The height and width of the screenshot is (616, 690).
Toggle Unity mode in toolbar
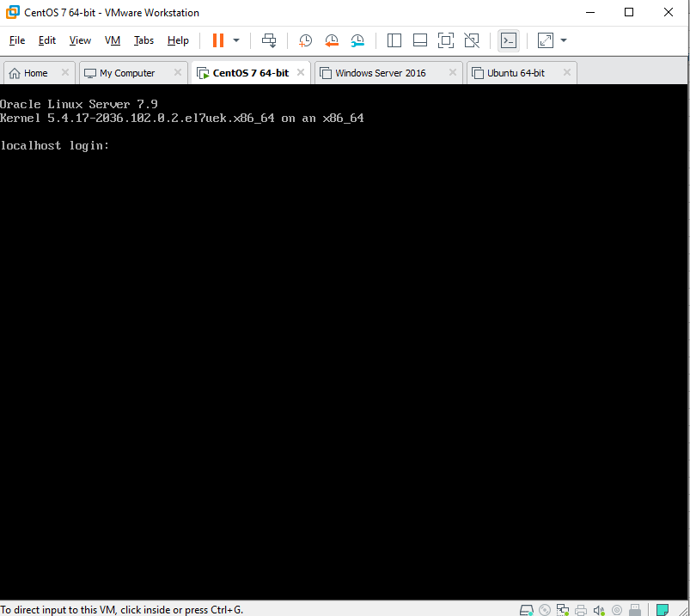[471, 40]
